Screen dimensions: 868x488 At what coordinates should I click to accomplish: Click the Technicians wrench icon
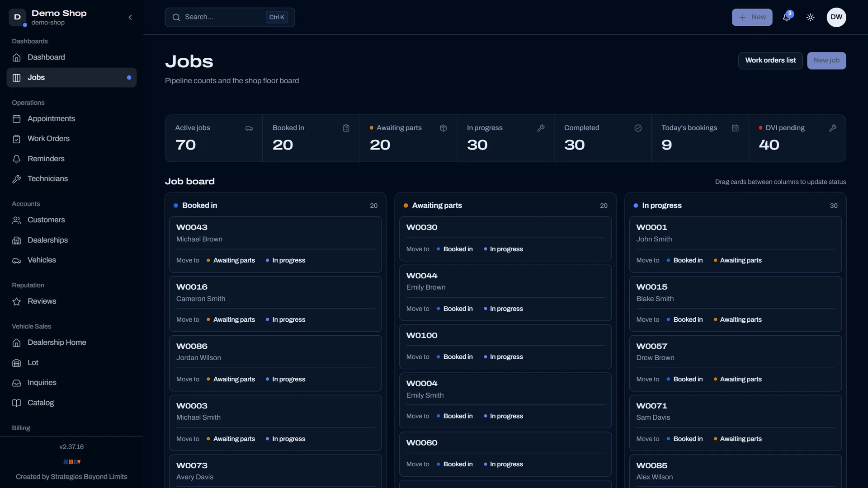(17, 179)
